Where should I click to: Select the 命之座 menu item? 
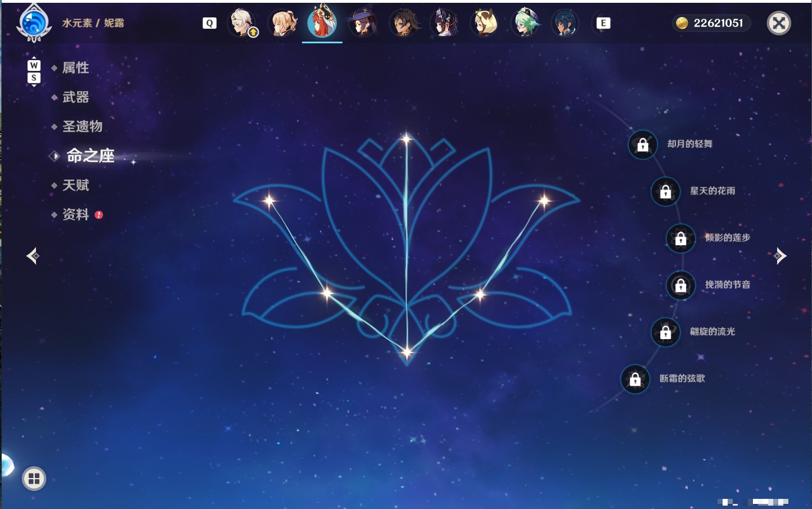90,156
